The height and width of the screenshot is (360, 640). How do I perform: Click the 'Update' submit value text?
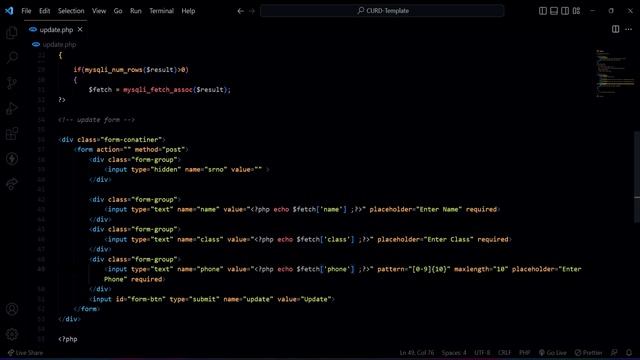click(x=316, y=299)
